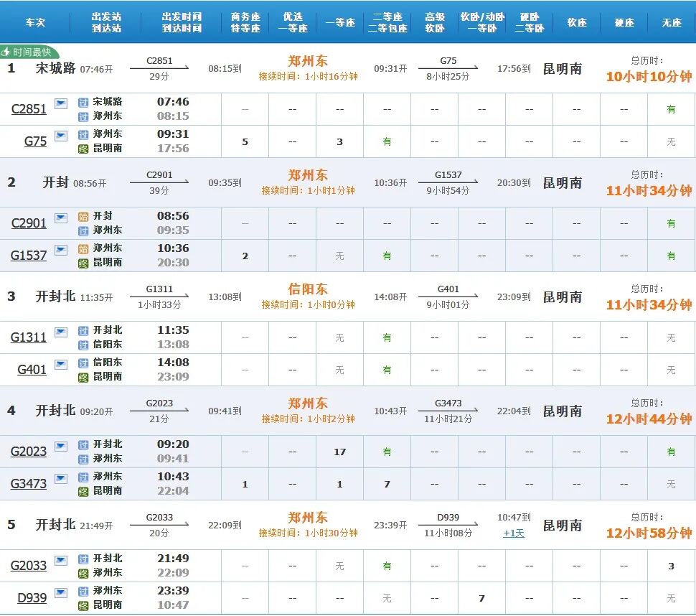Open the G1537 train detail link

(x=29, y=255)
